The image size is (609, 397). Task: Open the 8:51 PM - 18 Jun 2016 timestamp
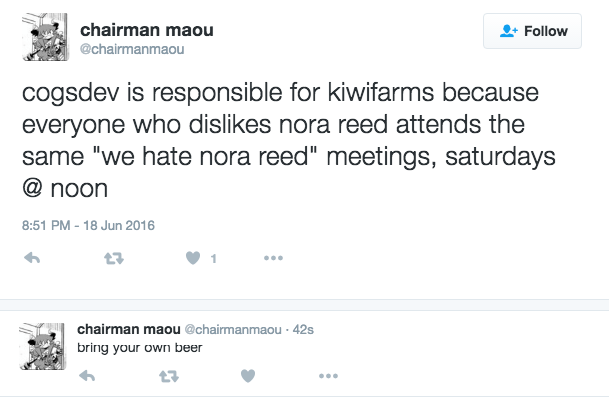[x=88, y=225]
